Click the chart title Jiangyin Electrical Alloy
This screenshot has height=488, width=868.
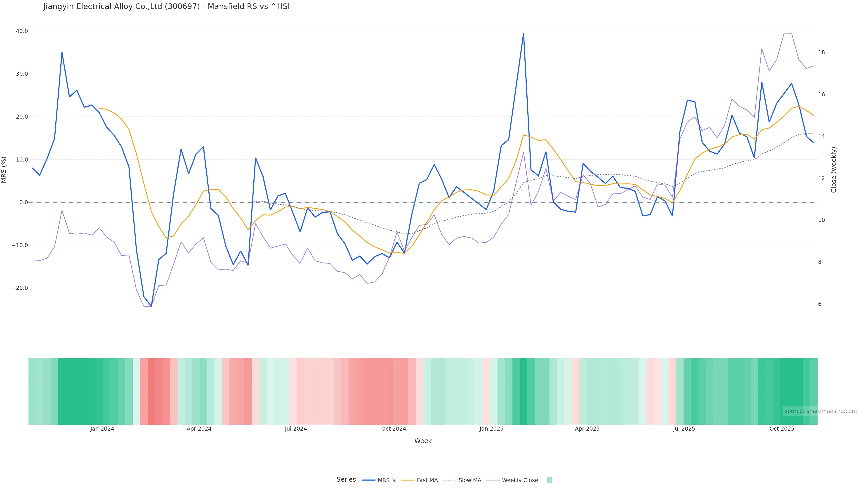pos(166,7)
